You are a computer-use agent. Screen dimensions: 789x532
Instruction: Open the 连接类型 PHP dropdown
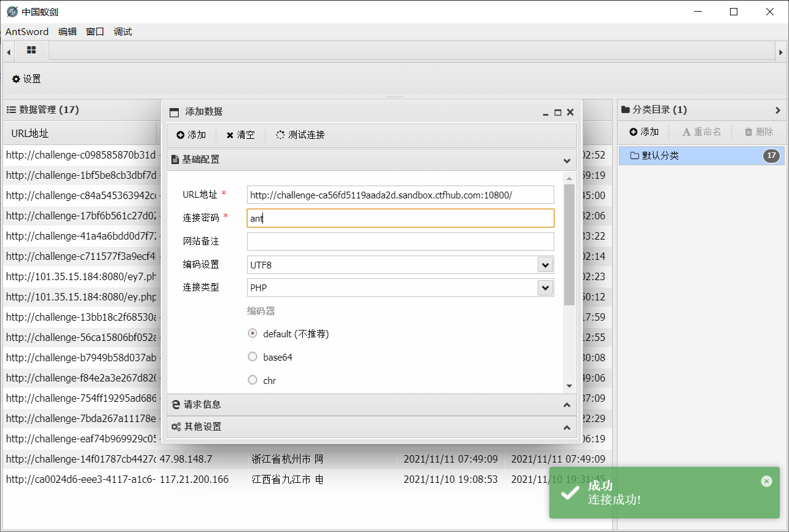(x=544, y=288)
